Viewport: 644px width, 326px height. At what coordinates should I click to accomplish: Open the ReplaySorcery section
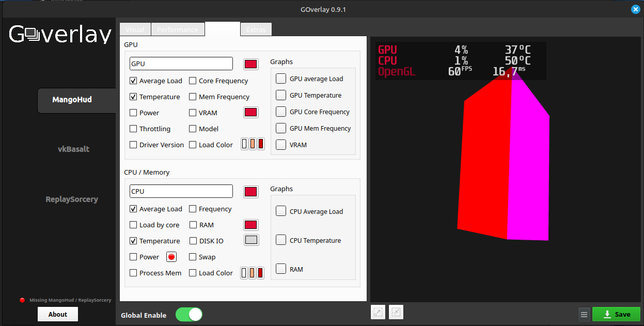tap(72, 199)
